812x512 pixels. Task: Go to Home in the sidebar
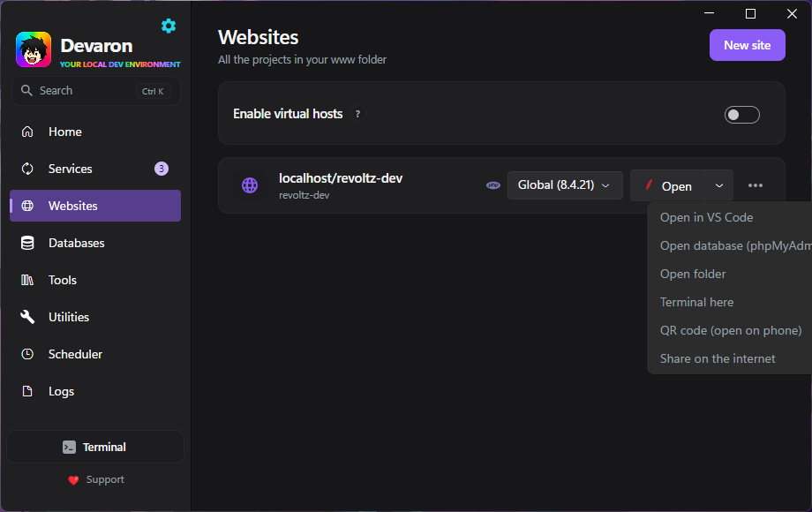[95, 132]
